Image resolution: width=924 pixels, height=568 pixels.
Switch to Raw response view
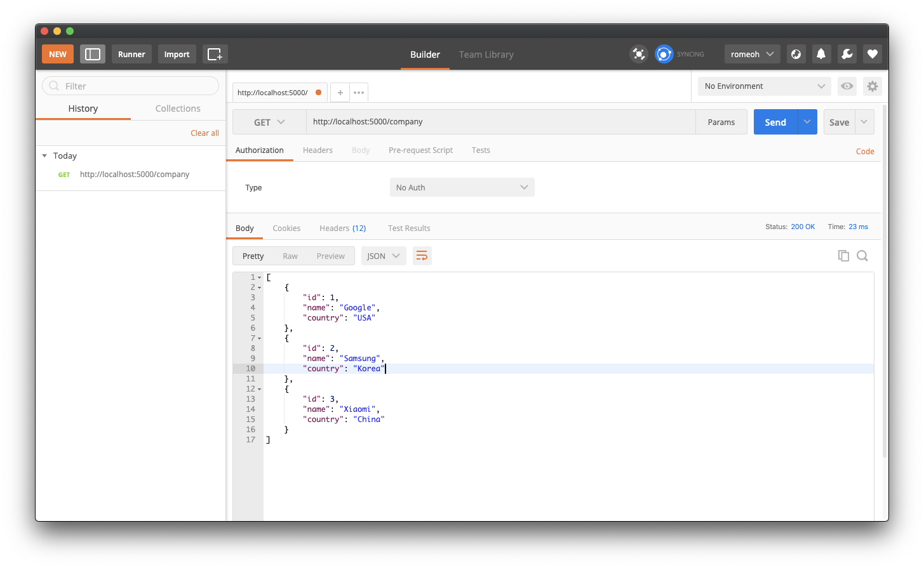pyautogui.click(x=290, y=256)
